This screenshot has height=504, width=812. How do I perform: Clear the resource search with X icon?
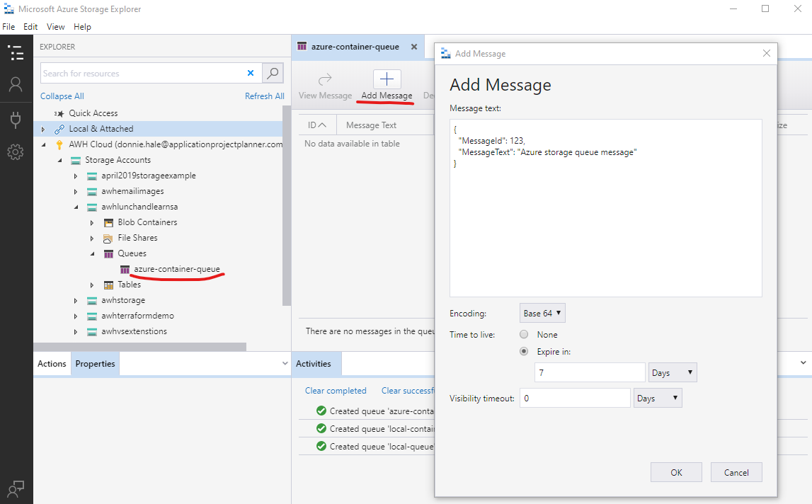(251, 73)
